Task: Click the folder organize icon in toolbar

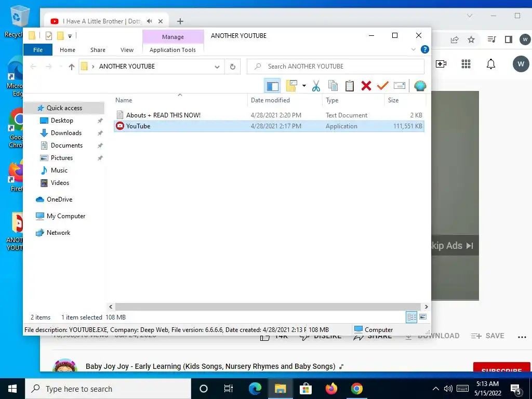Action: tap(291, 86)
